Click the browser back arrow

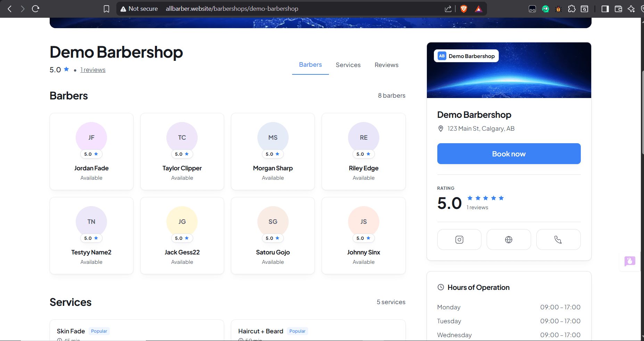[10, 9]
